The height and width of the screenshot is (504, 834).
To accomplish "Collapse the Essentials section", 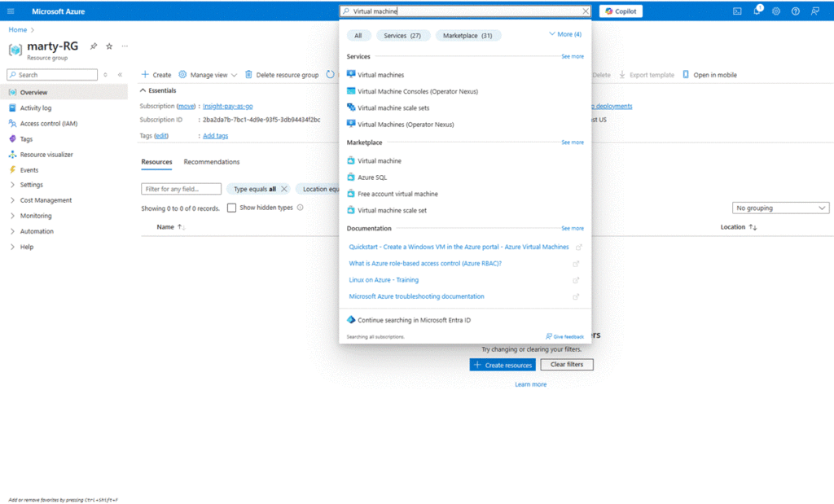I will [144, 90].
